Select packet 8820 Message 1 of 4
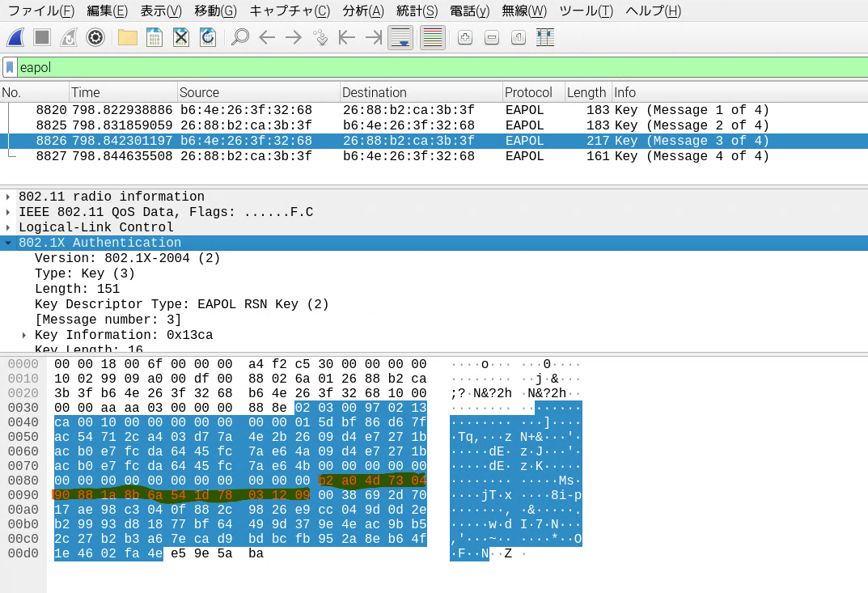This screenshot has width=868, height=593. click(x=434, y=110)
